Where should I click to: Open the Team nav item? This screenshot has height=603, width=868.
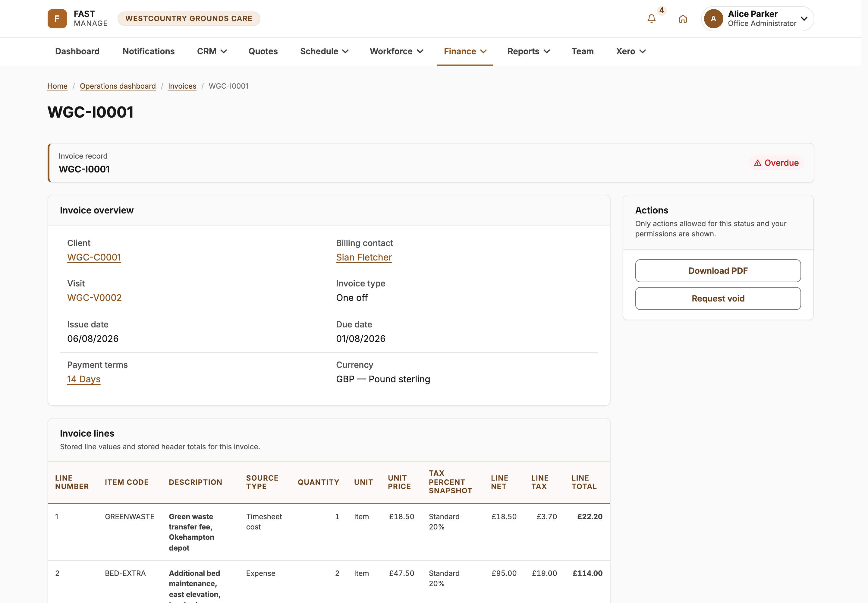pos(582,51)
